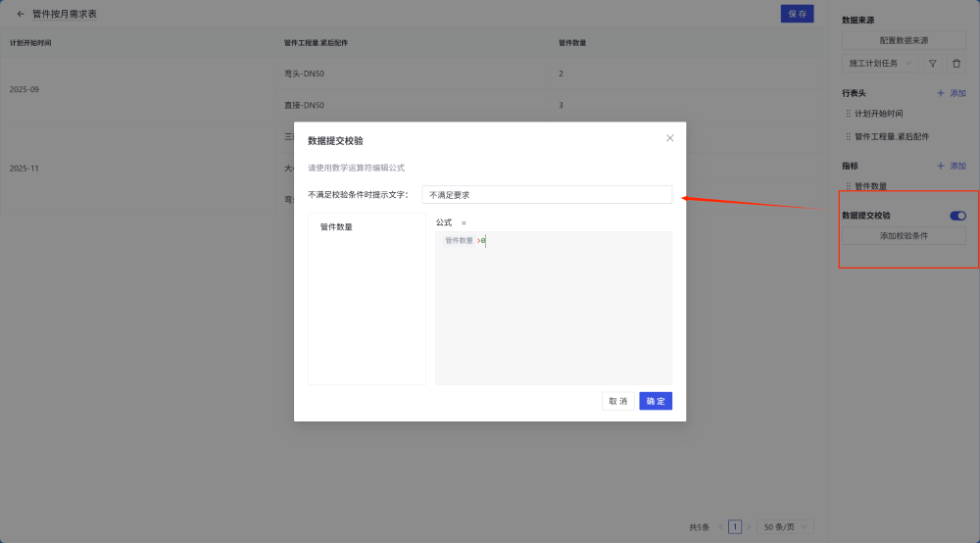Image resolution: width=980 pixels, height=543 pixels.
Task: Click the 取消 button in dialog
Action: tap(617, 401)
